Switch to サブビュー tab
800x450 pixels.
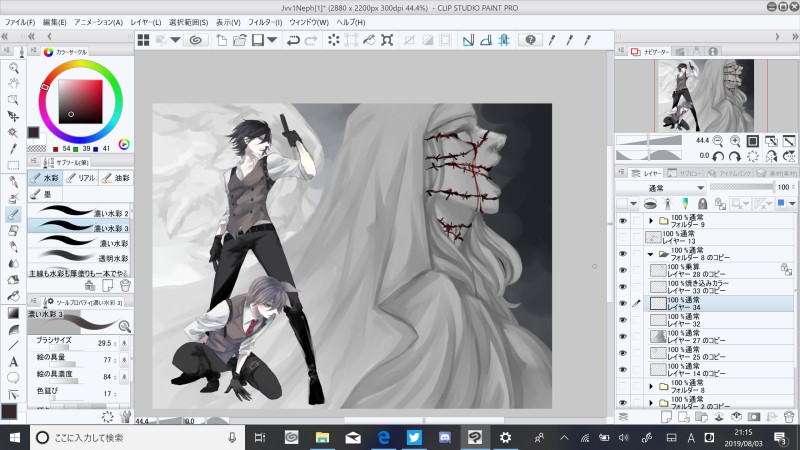[685, 173]
